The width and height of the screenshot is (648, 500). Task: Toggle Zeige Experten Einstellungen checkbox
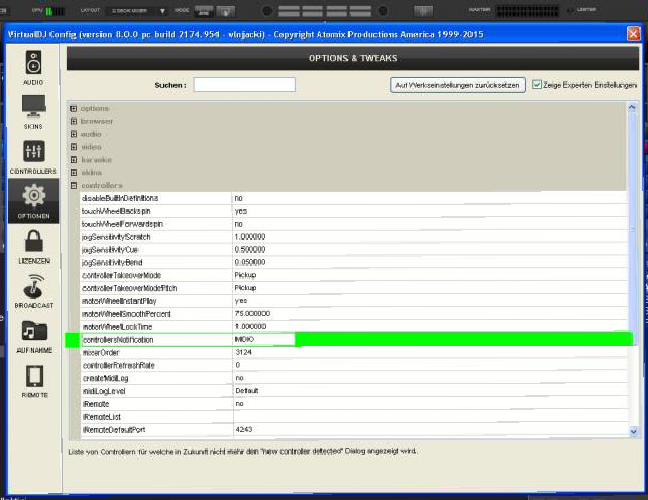point(536,85)
